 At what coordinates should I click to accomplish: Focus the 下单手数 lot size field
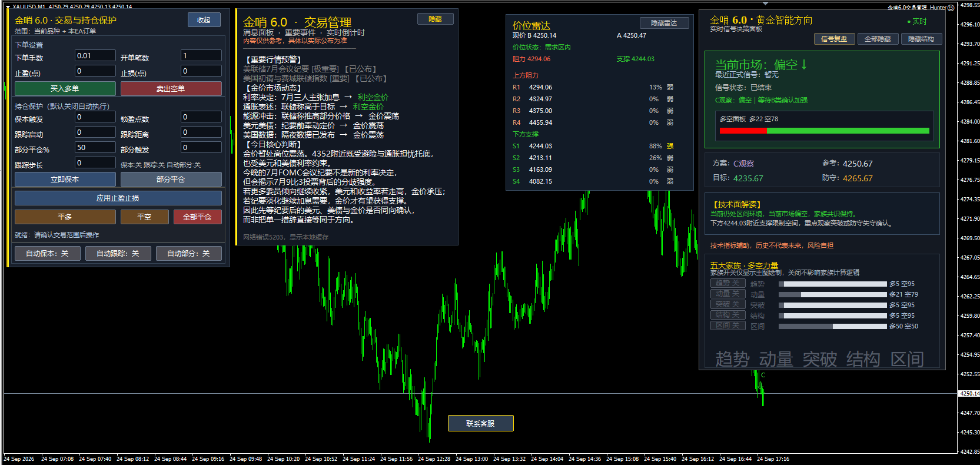pos(95,55)
